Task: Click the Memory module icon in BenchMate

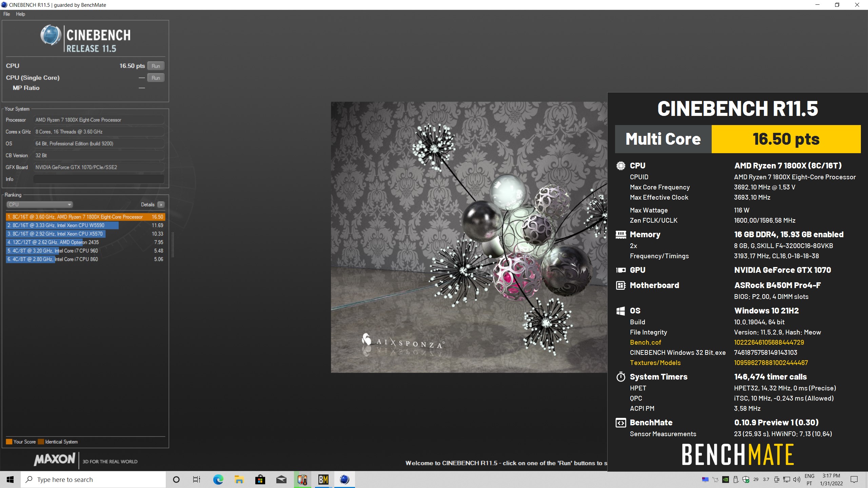Action: [620, 235]
